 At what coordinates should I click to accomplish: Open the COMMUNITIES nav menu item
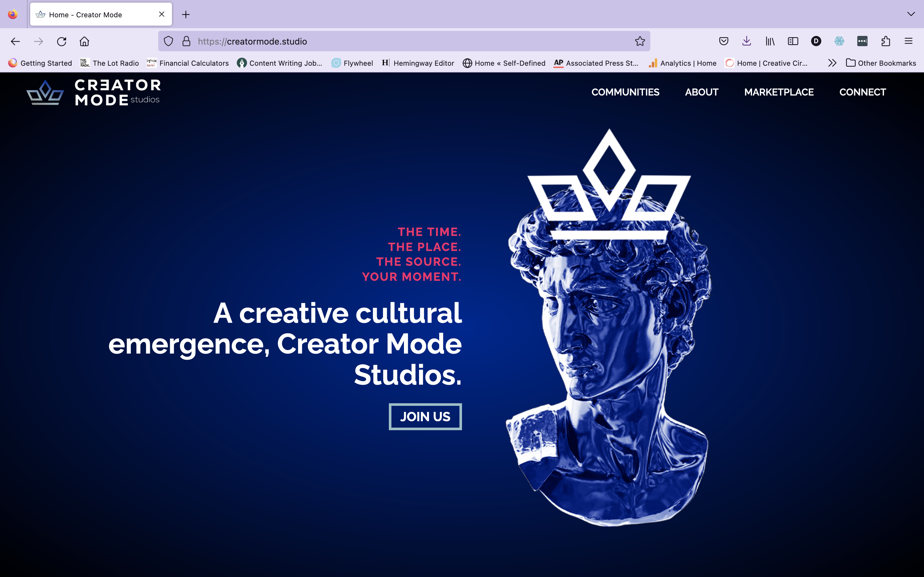[625, 92]
